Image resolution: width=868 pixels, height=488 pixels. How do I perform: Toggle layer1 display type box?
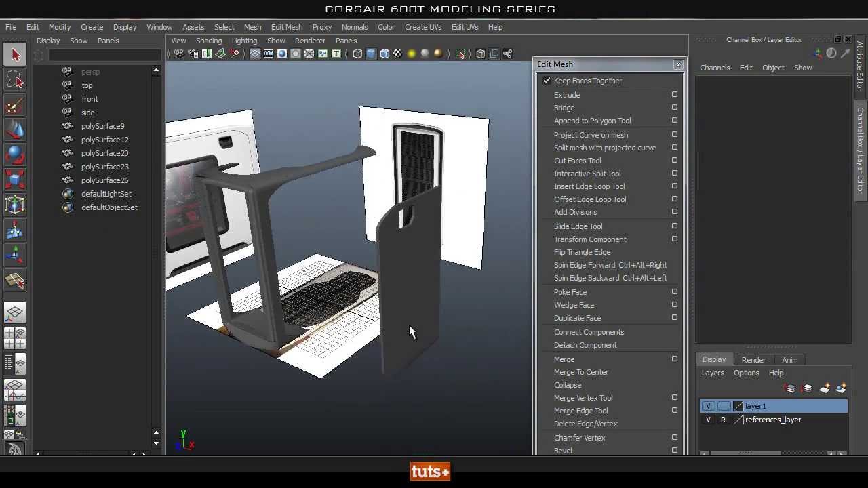point(723,406)
